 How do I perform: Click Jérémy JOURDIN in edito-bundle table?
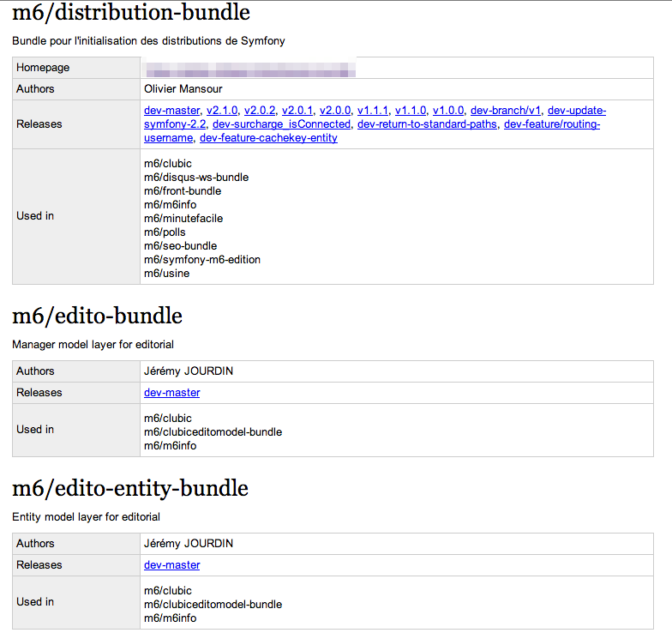(189, 371)
